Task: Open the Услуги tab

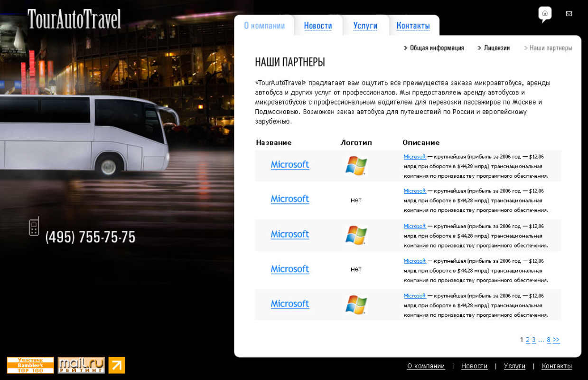Action: point(365,26)
